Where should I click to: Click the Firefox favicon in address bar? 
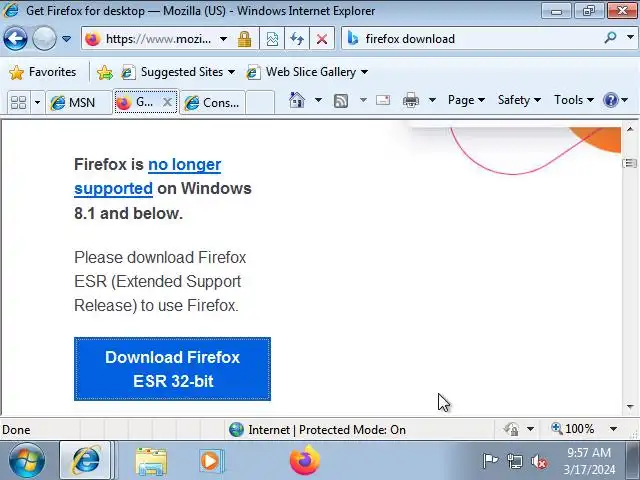pyautogui.click(x=93, y=39)
